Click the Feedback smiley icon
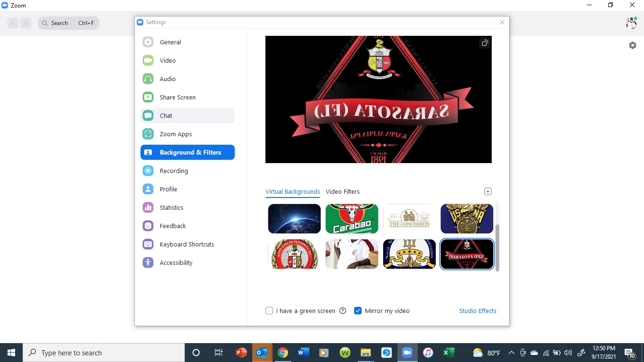644x362 pixels. [x=148, y=226]
